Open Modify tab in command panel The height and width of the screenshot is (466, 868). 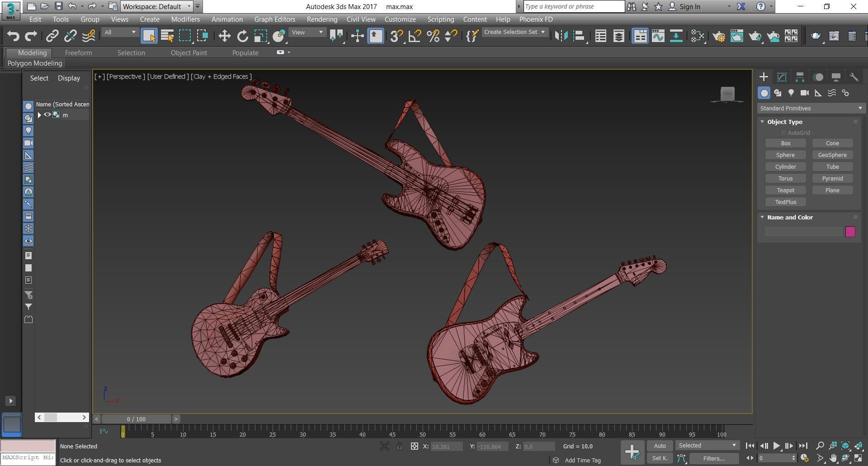pos(782,77)
